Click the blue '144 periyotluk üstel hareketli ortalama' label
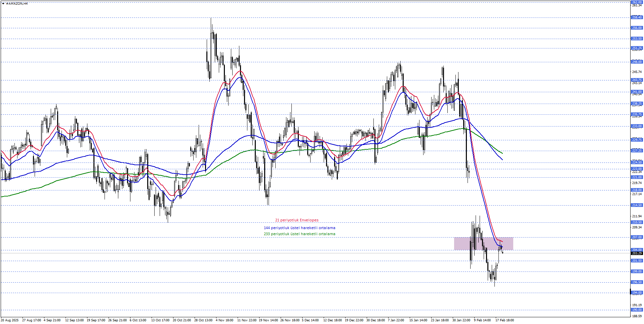644x324 pixels. click(x=299, y=228)
